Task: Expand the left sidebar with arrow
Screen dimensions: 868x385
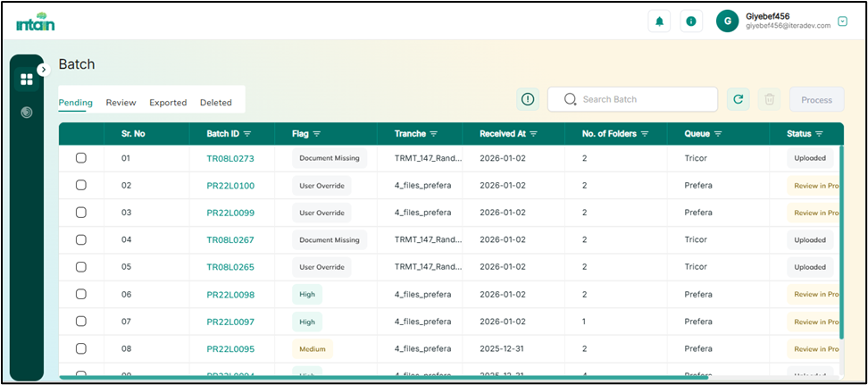Action: click(x=42, y=70)
